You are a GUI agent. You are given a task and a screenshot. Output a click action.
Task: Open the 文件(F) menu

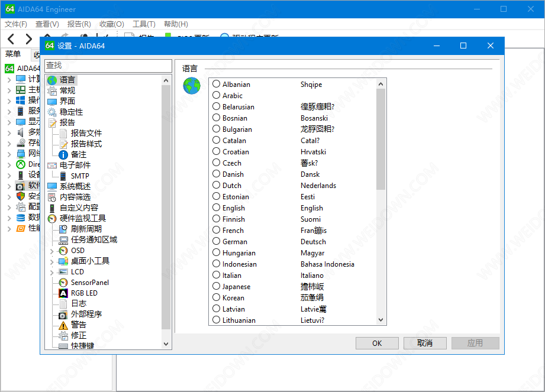click(15, 24)
